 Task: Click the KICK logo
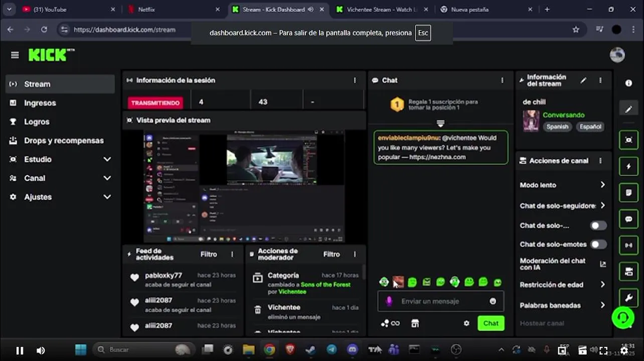coord(51,55)
